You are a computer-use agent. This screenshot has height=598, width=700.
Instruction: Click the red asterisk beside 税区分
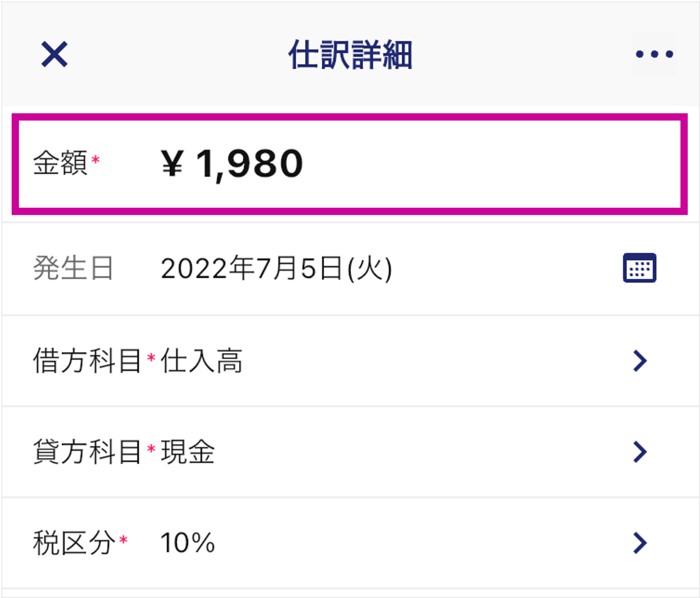click(x=123, y=540)
